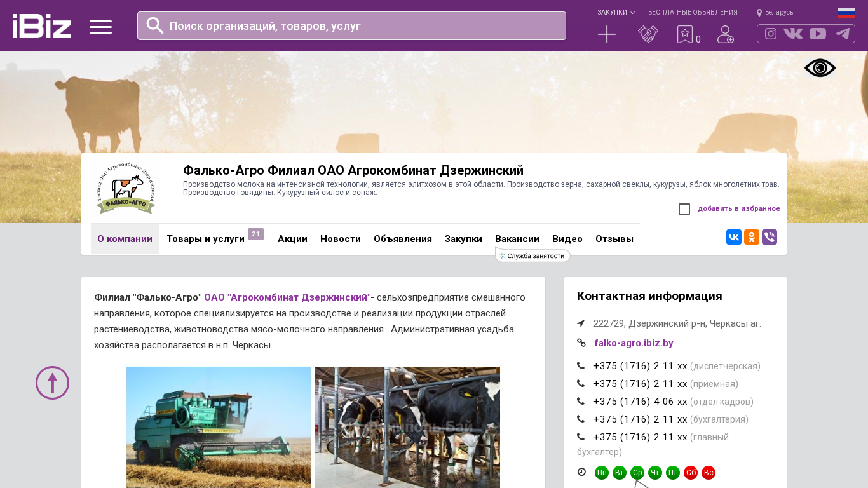Viewport: 868px width, 488px height.
Task: Click the iBiz logo
Action: (41, 26)
